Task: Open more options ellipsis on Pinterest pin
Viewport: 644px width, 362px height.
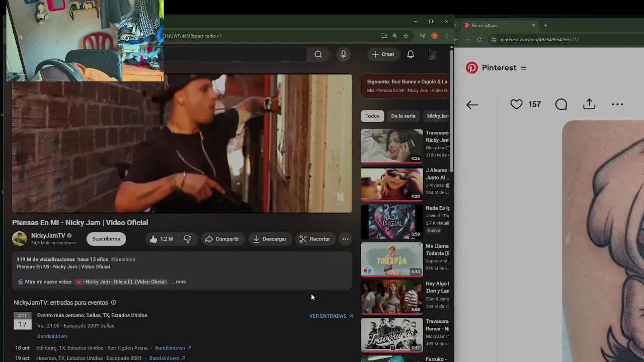Action: tap(617, 105)
